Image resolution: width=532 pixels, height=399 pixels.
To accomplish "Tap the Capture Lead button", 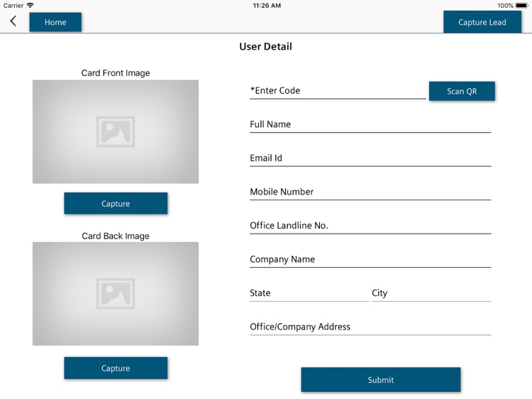I will [x=482, y=22].
